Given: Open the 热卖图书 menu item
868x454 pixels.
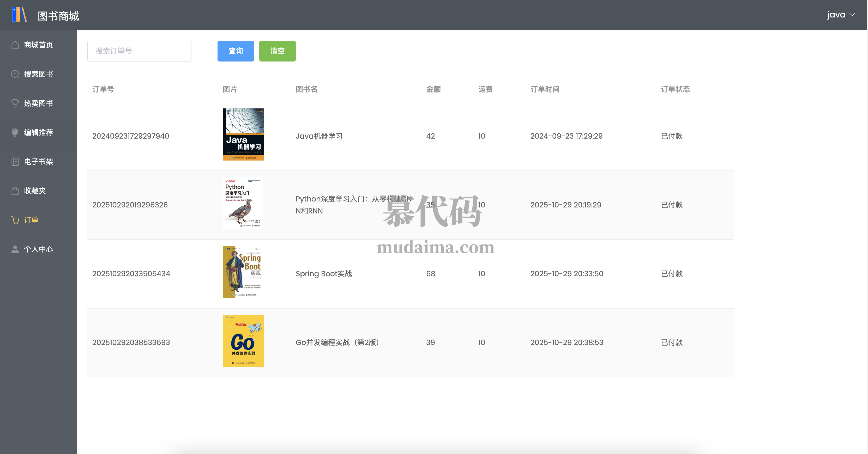Looking at the screenshot, I should click(x=38, y=103).
